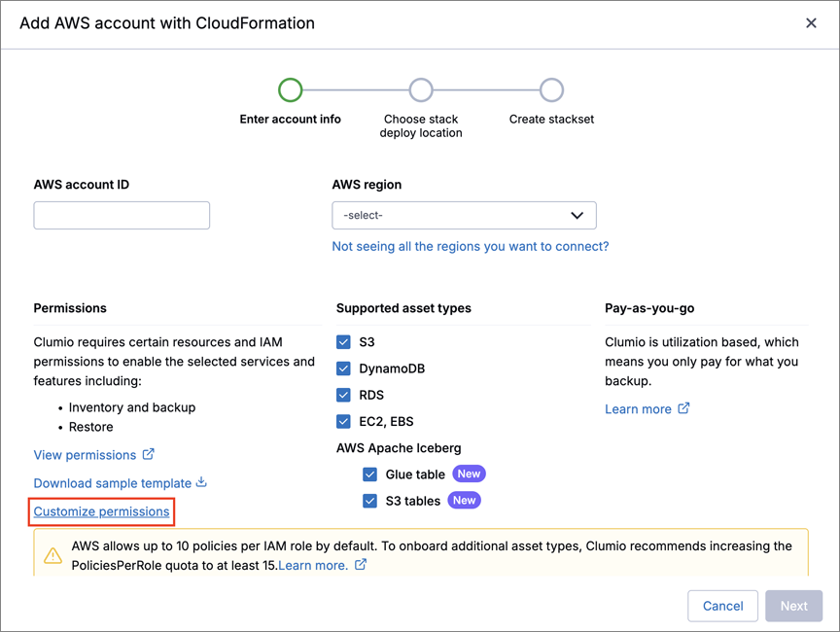This screenshot has height=632, width=840.
Task: Open the Customize permissions link
Action: [x=101, y=511]
